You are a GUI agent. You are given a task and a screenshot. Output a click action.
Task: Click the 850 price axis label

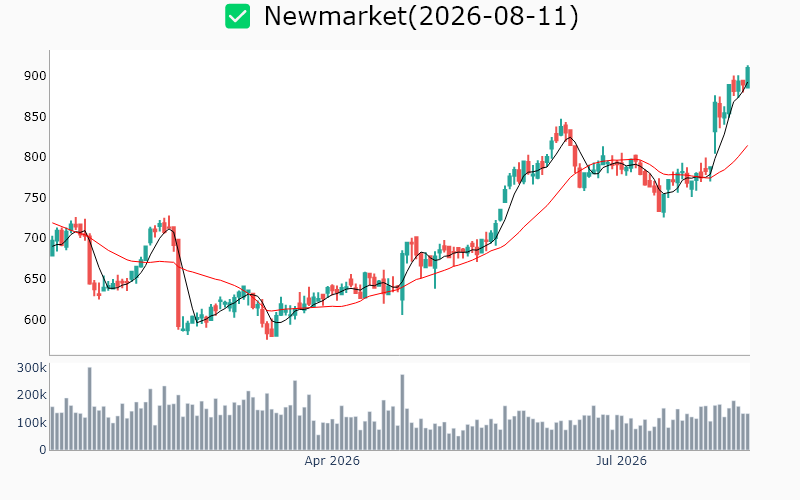click(35, 117)
